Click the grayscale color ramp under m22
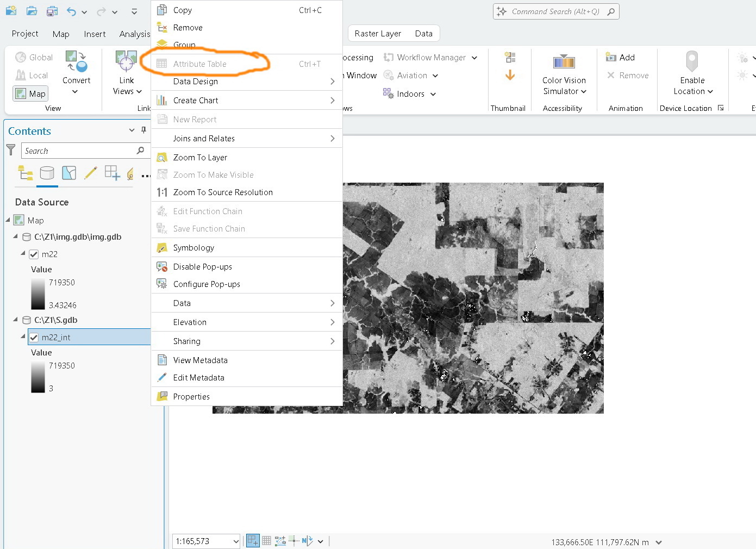This screenshot has width=756, height=549. point(38,294)
